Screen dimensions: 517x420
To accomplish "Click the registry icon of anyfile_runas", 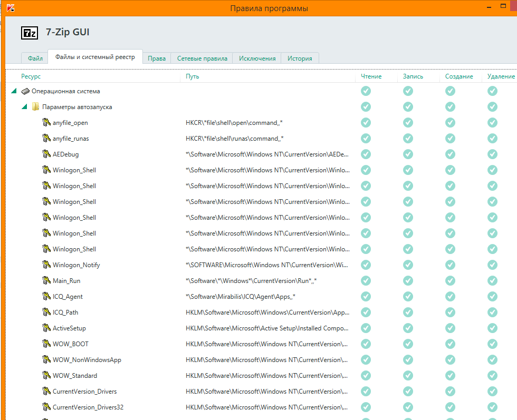I will [46, 139].
